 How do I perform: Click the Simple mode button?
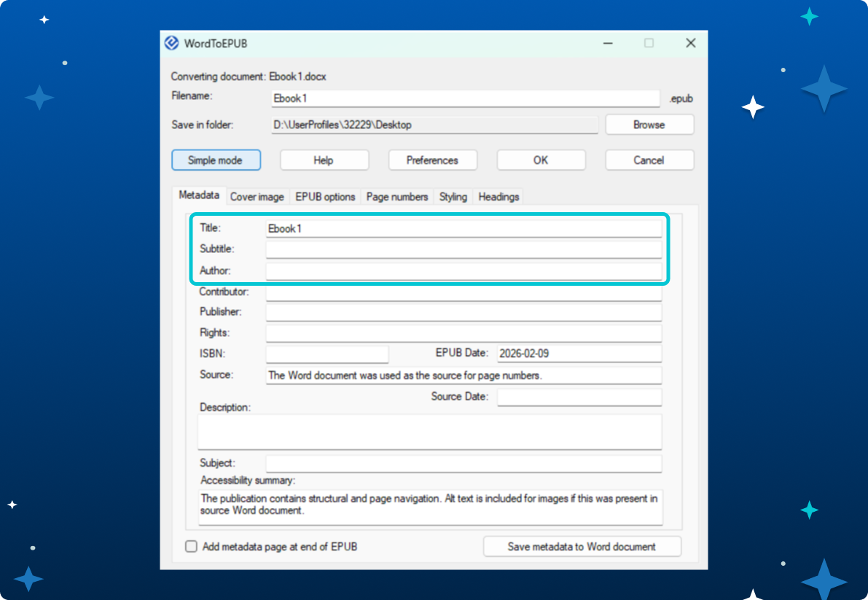pyautogui.click(x=216, y=160)
